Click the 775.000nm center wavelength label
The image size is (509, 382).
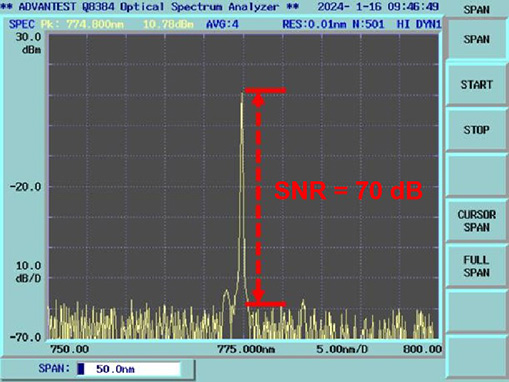(x=246, y=349)
